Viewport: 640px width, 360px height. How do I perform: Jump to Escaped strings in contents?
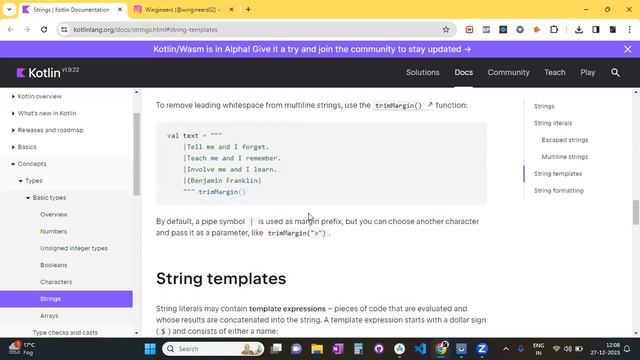pos(565,140)
